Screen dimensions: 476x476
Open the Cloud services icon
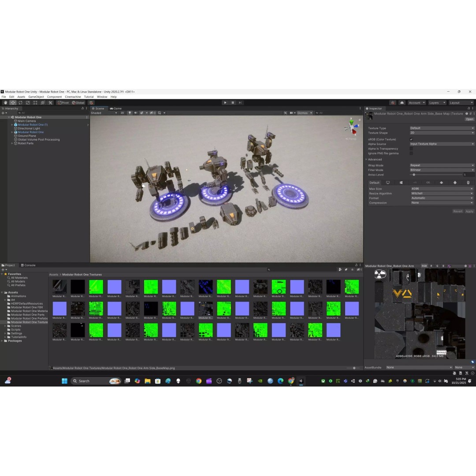402,103
